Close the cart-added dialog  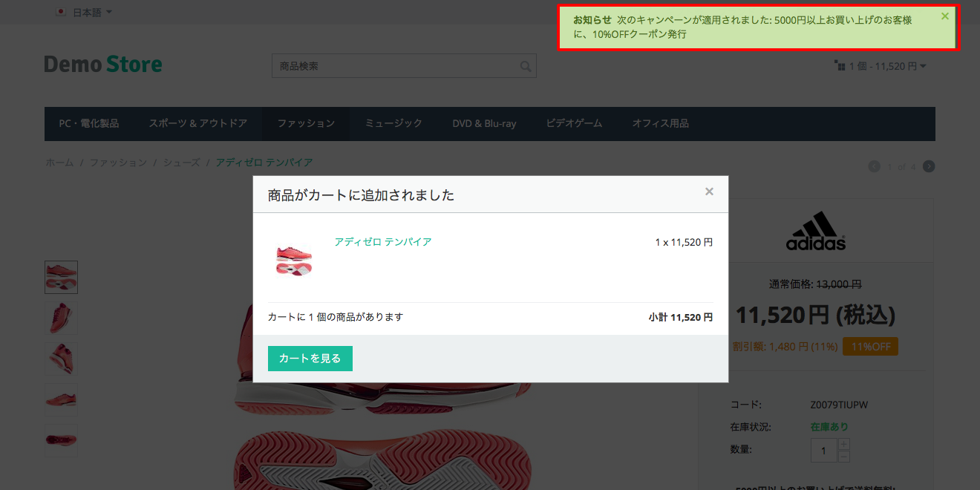click(709, 192)
